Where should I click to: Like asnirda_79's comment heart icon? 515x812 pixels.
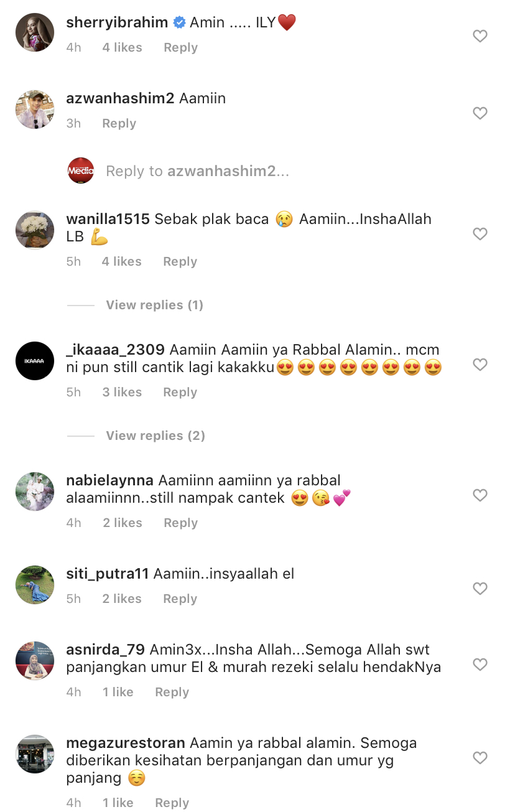(x=480, y=665)
